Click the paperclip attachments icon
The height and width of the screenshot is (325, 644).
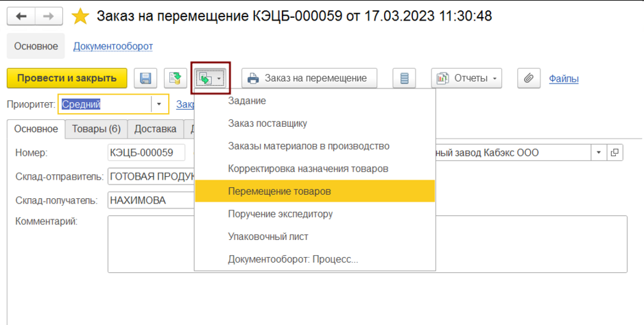click(529, 78)
